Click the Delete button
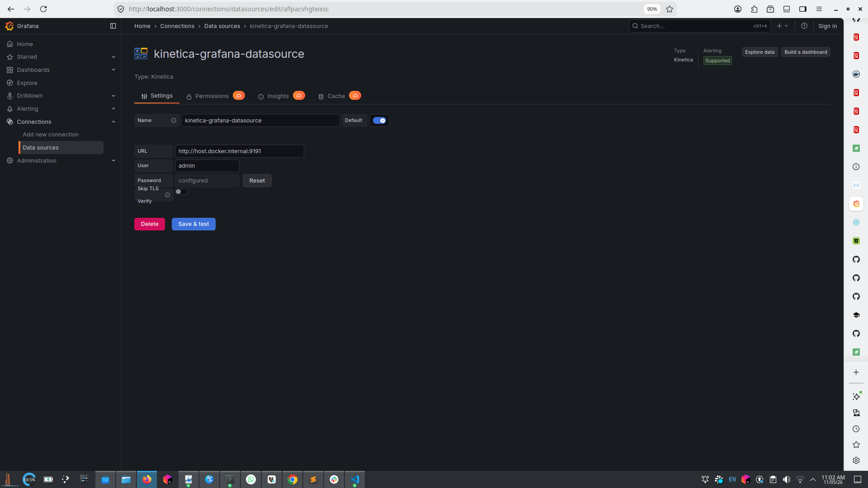Viewport: 868px width, 488px height. coord(150,224)
